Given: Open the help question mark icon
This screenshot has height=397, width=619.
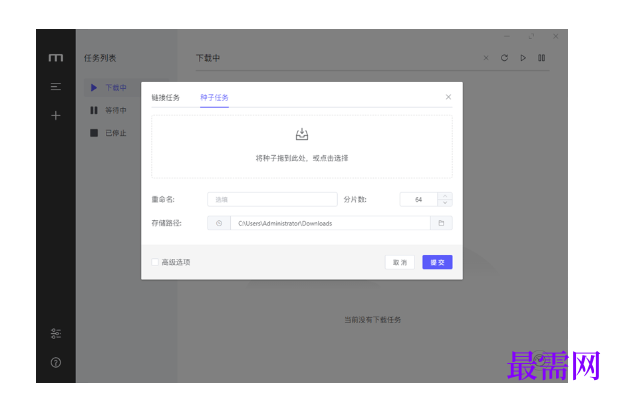Looking at the screenshot, I should 56,362.
